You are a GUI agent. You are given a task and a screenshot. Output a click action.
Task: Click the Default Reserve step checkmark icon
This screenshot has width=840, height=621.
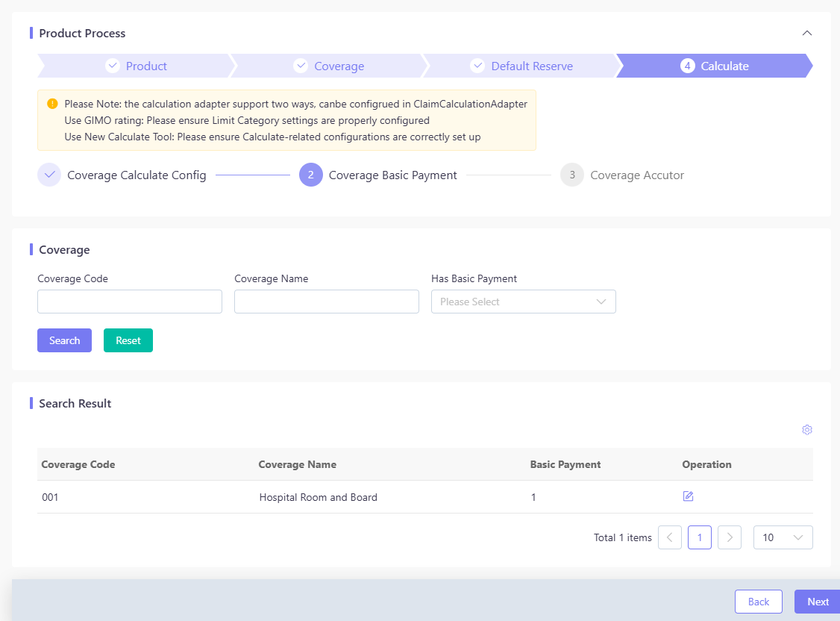tap(477, 66)
